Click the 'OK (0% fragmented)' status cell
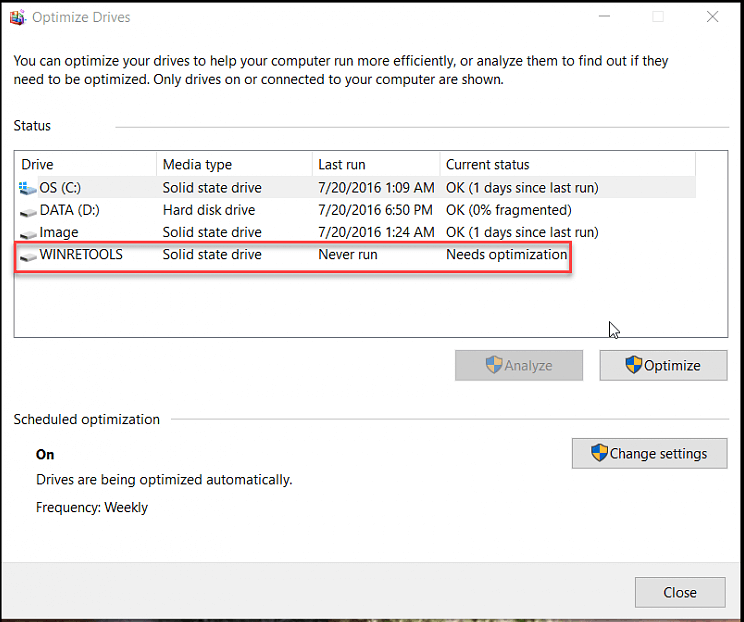 (x=509, y=210)
